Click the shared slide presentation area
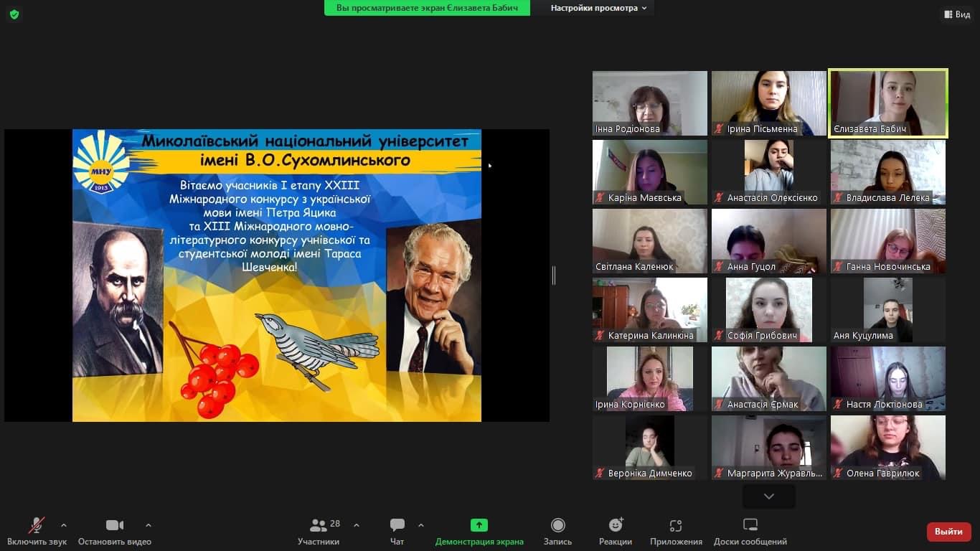Viewport: 980px width, 551px height. click(277, 275)
